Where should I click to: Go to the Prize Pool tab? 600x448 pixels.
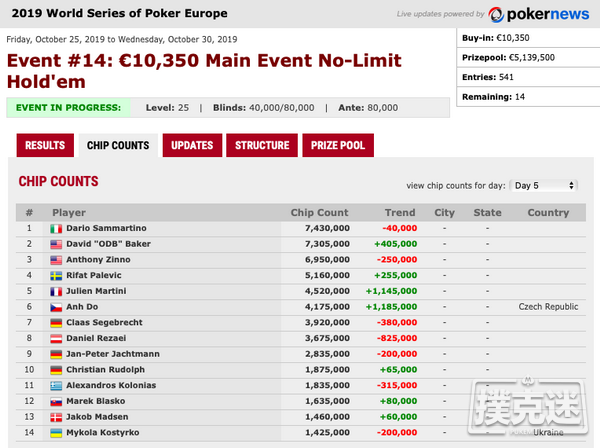point(338,145)
